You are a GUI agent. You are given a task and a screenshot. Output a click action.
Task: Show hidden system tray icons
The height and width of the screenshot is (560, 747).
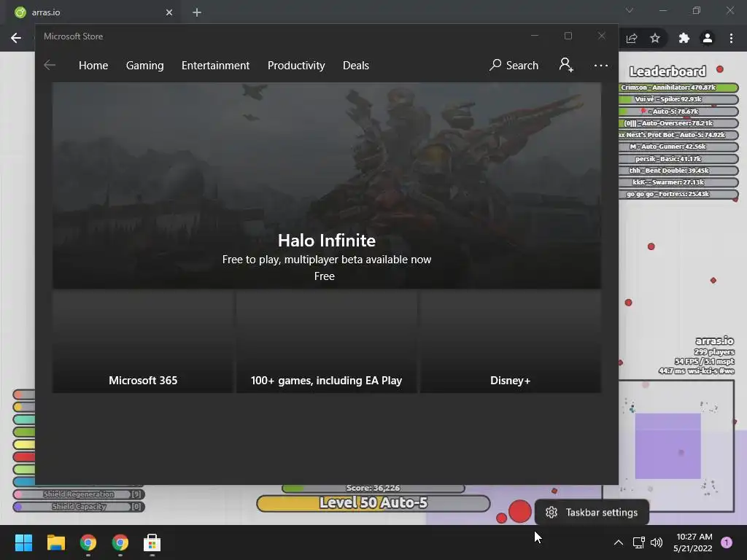(619, 542)
